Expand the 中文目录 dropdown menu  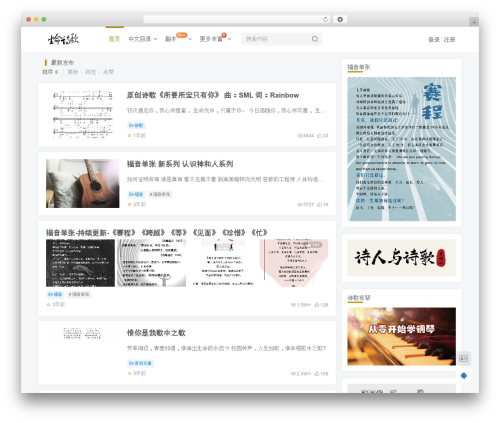point(143,39)
